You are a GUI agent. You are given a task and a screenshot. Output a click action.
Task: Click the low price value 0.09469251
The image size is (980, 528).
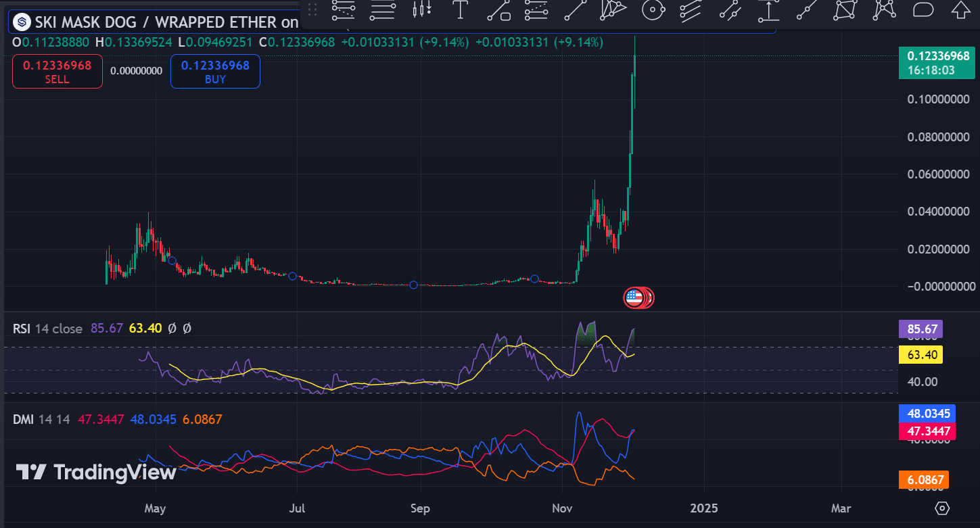pos(220,42)
